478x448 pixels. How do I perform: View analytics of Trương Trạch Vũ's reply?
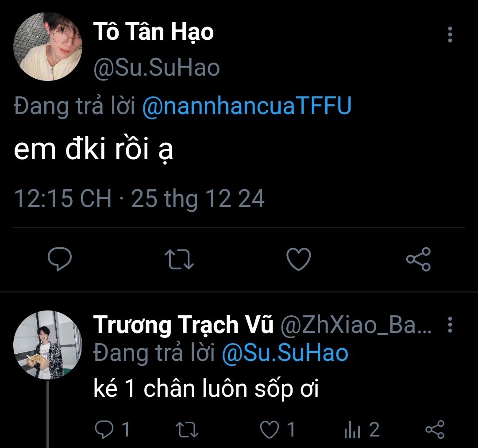353,429
